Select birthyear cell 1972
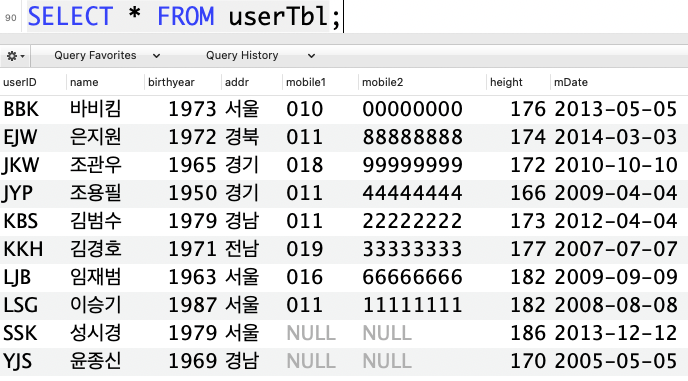This screenshot has width=688, height=381. tap(193, 137)
